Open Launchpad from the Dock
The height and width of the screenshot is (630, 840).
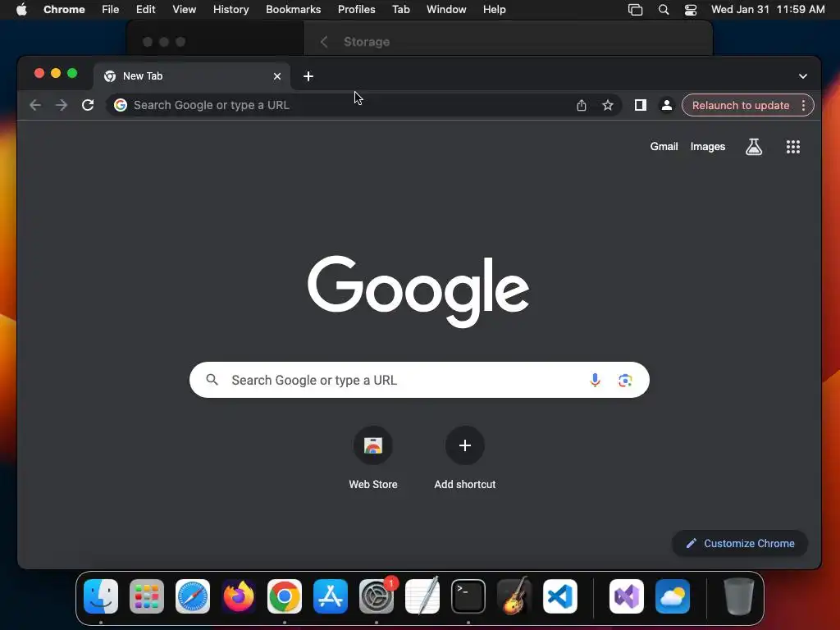[x=146, y=596]
